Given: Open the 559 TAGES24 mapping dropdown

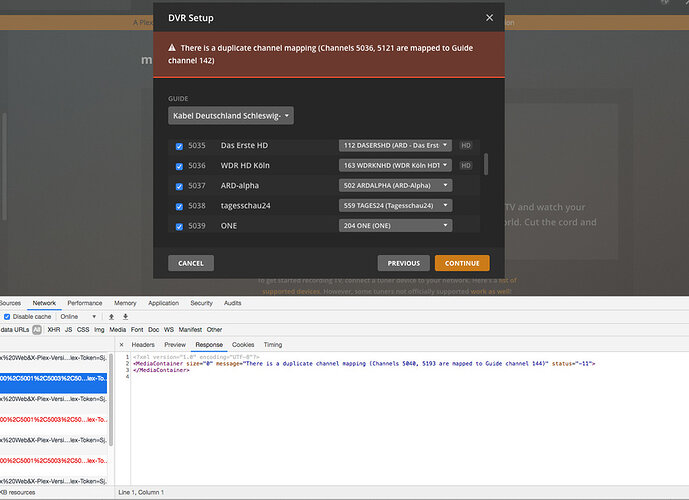Looking at the screenshot, I should click(x=395, y=206).
